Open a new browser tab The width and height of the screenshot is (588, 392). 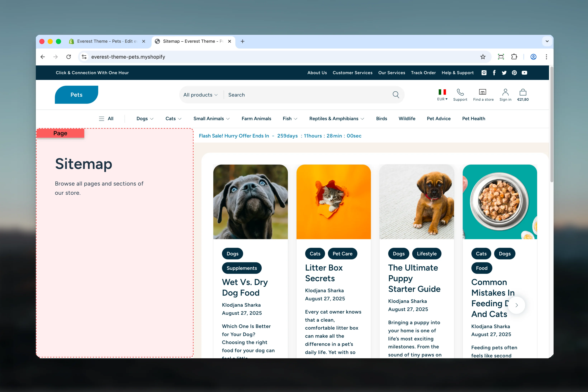[242, 41]
